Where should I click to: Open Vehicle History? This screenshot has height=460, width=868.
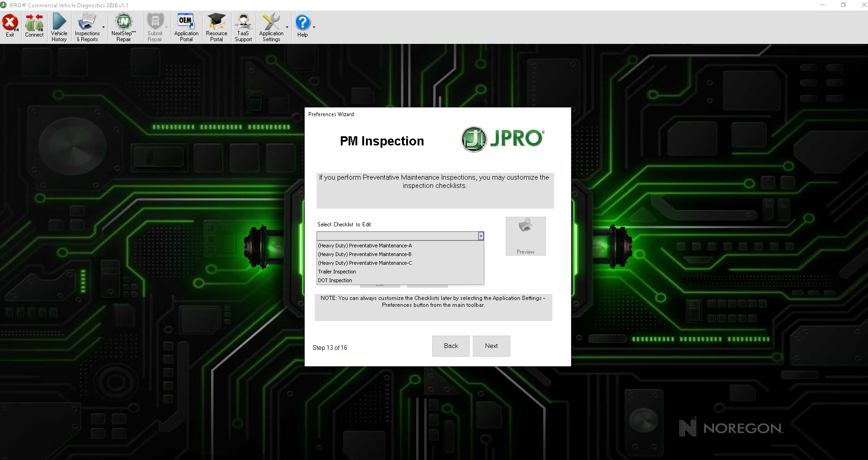pos(59,27)
